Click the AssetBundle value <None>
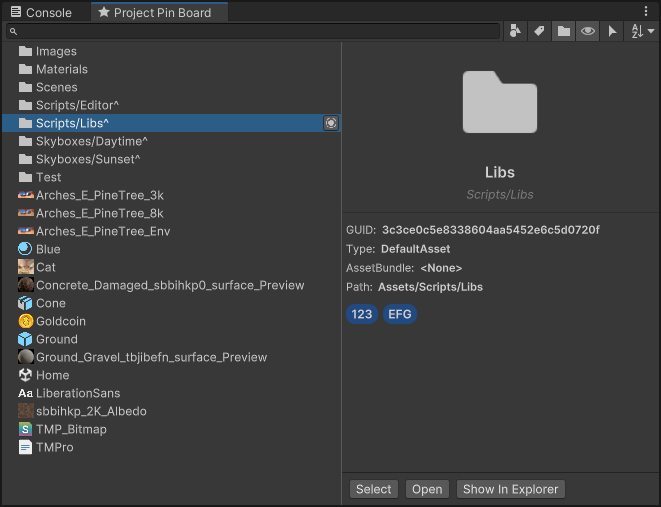The image size is (661, 507). pos(441,268)
